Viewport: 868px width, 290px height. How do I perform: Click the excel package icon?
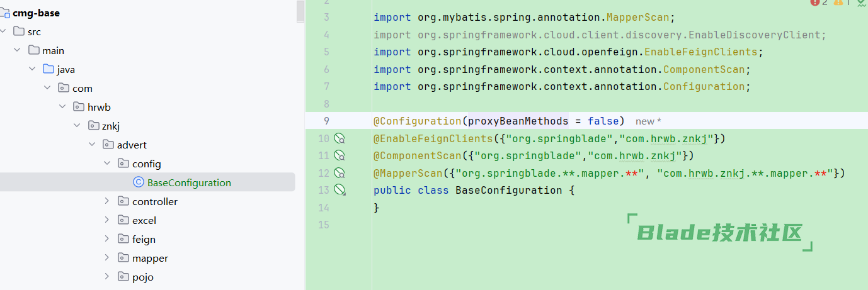click(x=123, y=220)
